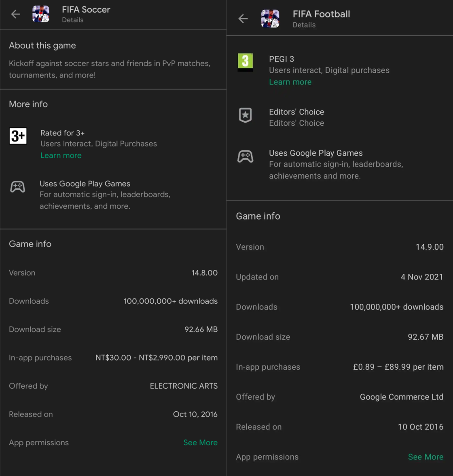Click £0.89 – £89.99 per item
Screen dimensions: 453x476
coord(398,367)
